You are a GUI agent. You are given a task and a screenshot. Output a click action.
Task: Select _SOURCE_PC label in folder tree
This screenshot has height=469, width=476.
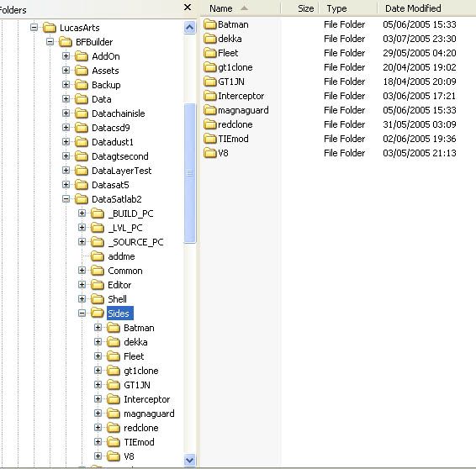pos(135,242)
